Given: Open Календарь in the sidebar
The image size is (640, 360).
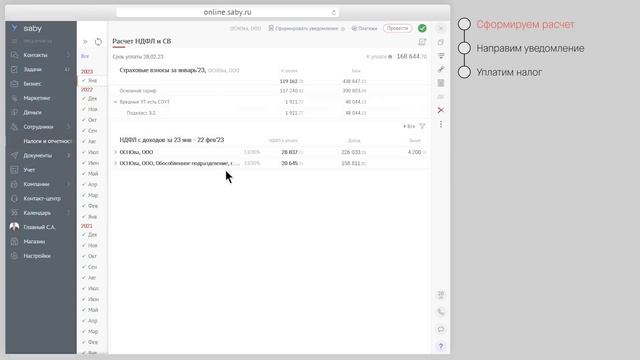Looking at the screenshot, I should pyautogui.click(x=37, y=213).
